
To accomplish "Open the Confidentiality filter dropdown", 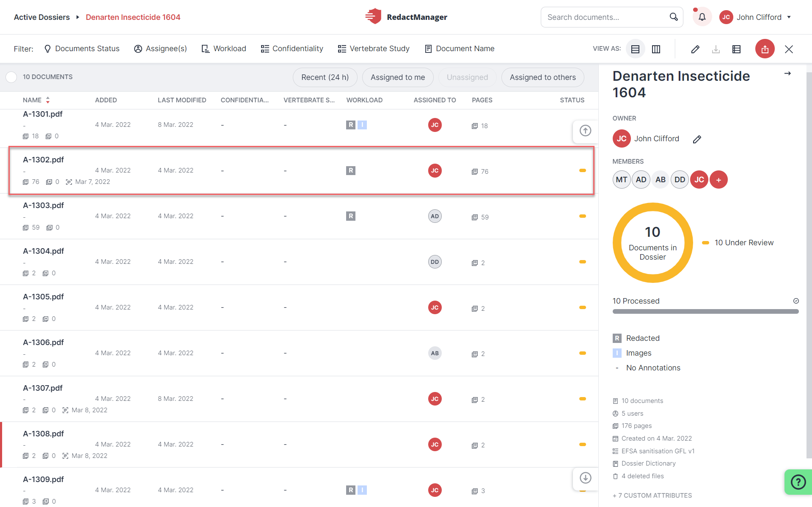I will tap(292, 49).
